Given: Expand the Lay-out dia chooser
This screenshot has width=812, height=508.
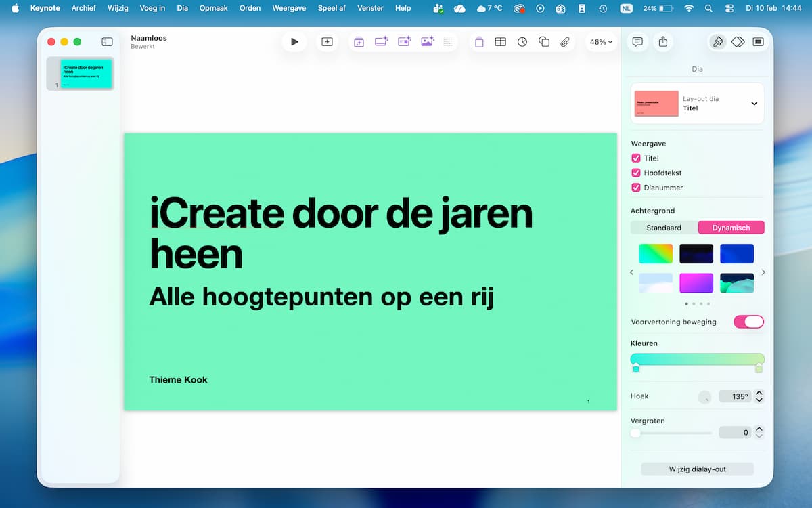Looking at the screenshot, I should coord(754,104).
